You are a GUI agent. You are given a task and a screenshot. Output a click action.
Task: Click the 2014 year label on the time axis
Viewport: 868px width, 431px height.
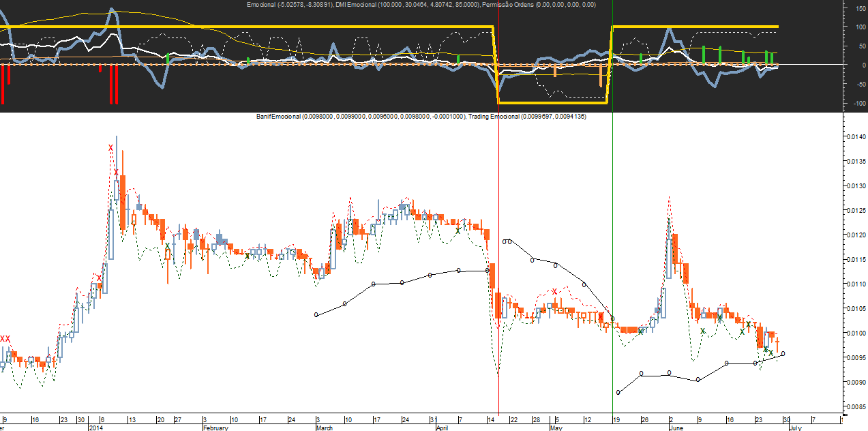(x=95, y=428)
